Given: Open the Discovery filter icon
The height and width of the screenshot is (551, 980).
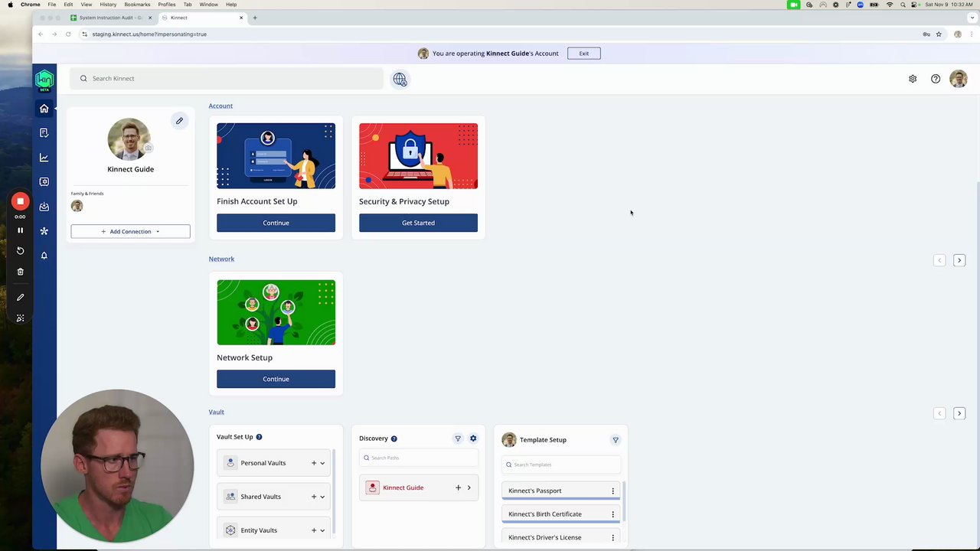Looking at the screenshot, I should pyautogui.click(x=458, y=439).
